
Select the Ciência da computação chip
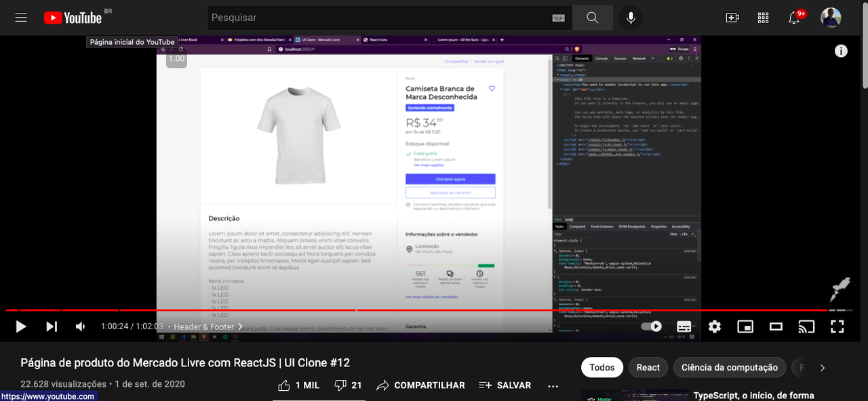(x=730, y=367)
